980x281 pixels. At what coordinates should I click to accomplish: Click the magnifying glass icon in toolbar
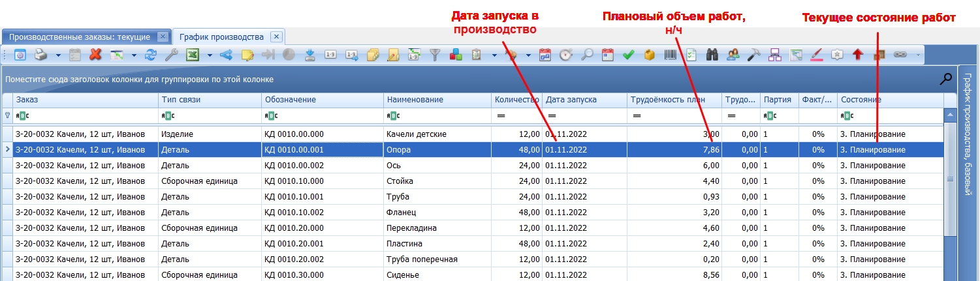click(587, 55)
